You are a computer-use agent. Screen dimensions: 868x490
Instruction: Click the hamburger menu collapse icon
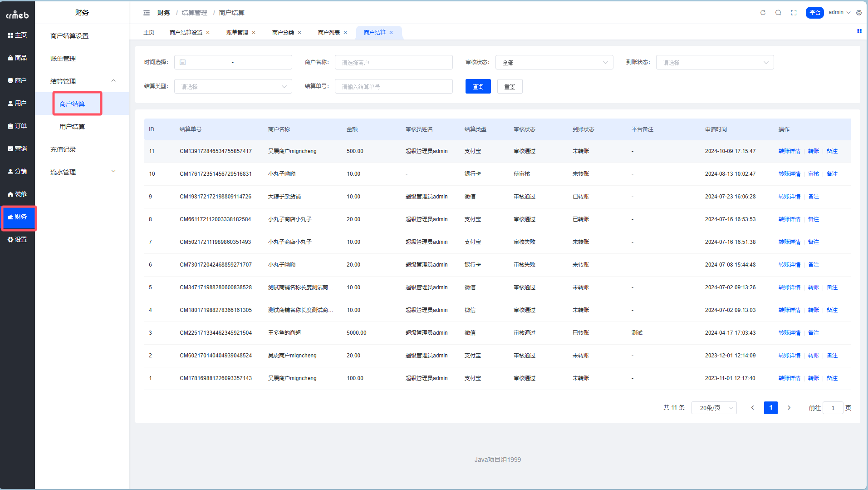click(146, 13)
